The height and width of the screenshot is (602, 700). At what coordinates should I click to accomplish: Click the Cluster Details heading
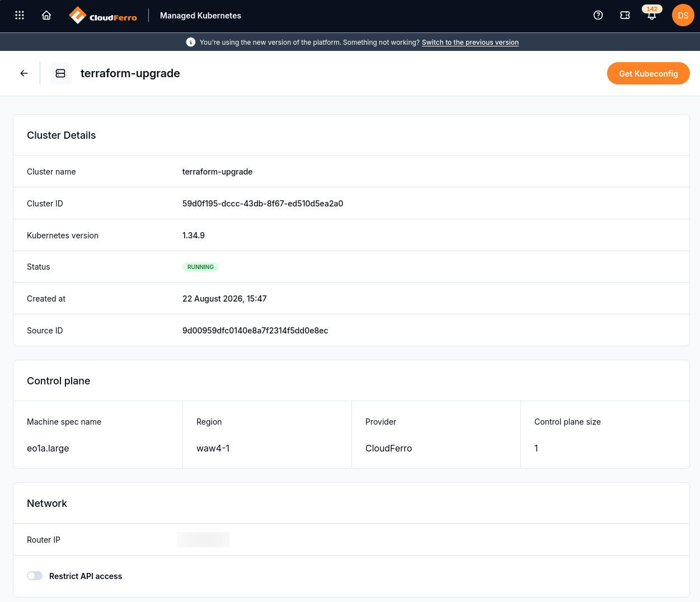tap(62, 135)
